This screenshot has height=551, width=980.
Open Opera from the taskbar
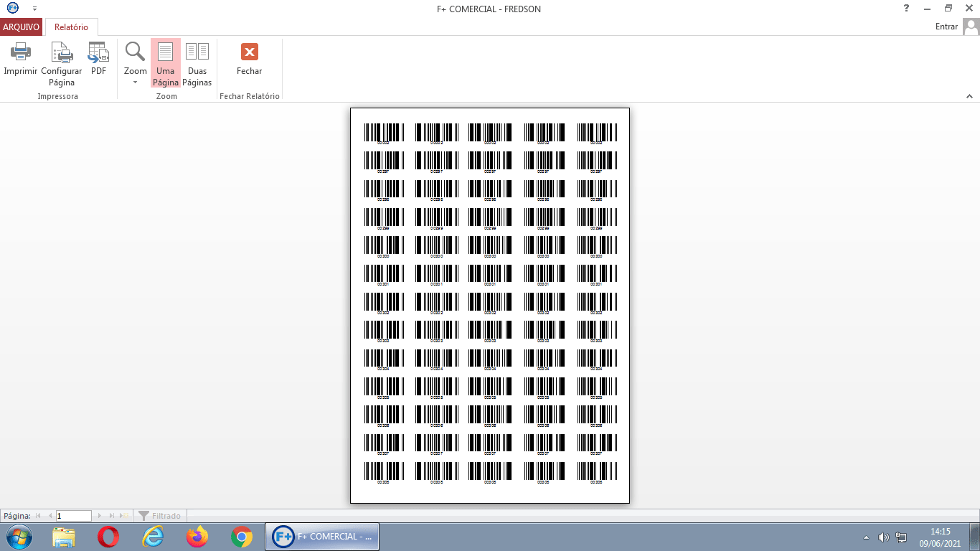[x=108, y=537]
